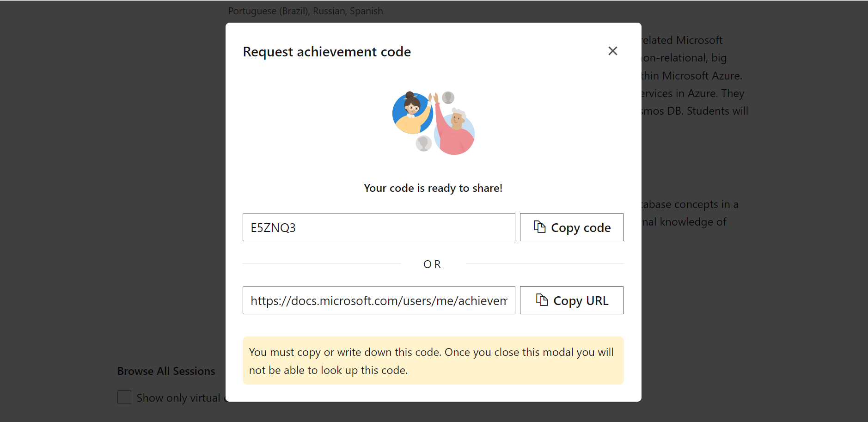Image resolution: width=868 pixels, height=422 pixels.
Task: Close the Request achievement code dialog
Action: [x=612, y=51]
